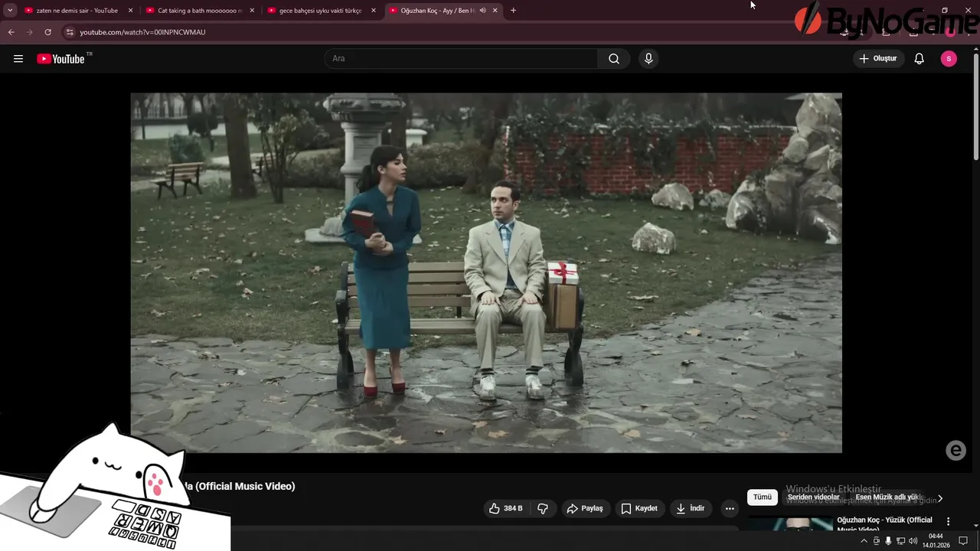Screen dimensions: 980x551
Task: Close the gece bahçesi uyku vakti tab
Action: [x=374, y=11]
